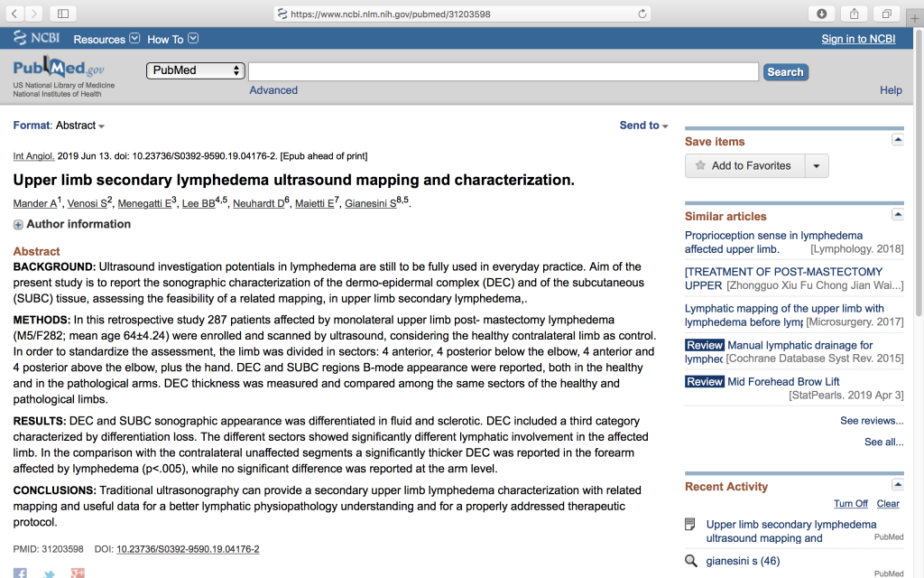The height and width of the screenshot is (578, 924).
Task: Collapse the Similar articles panel
Action: click(897, 214)
